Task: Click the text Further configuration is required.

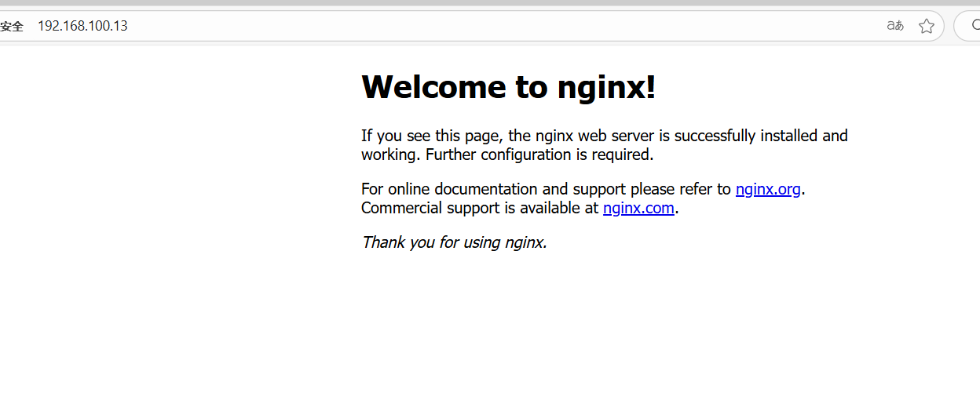Action: [539, 155]
